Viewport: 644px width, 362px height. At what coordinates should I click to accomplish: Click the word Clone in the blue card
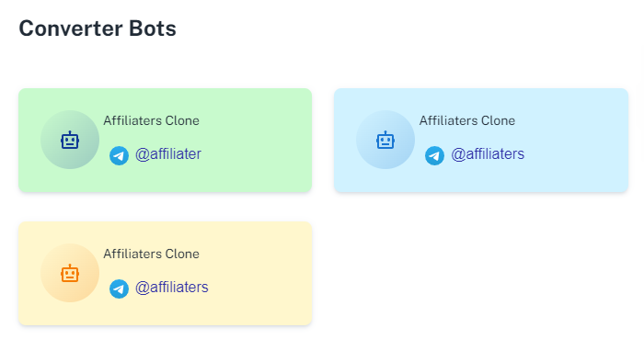point(498,120)
